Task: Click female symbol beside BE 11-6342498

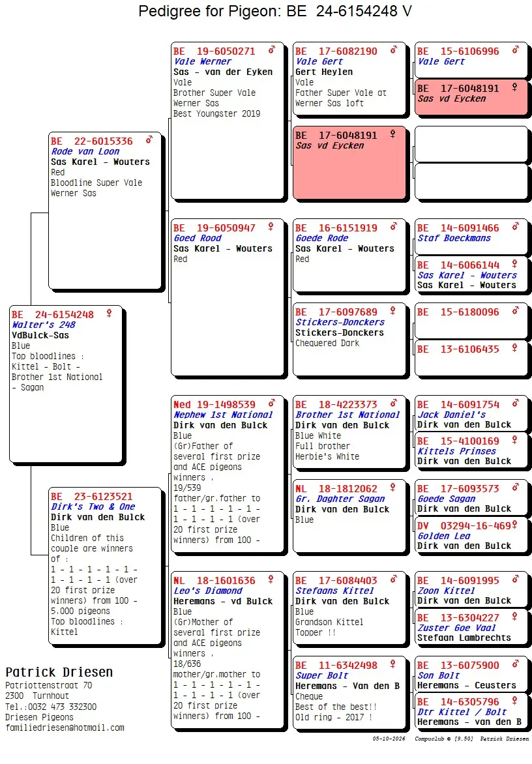Action: click(x=392, y=664)
